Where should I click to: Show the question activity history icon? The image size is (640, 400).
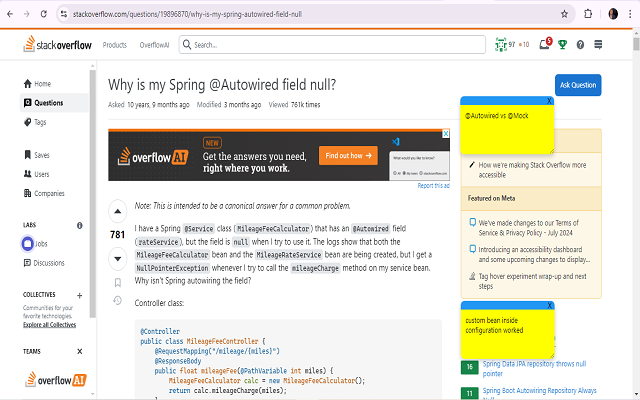point(118,301)
